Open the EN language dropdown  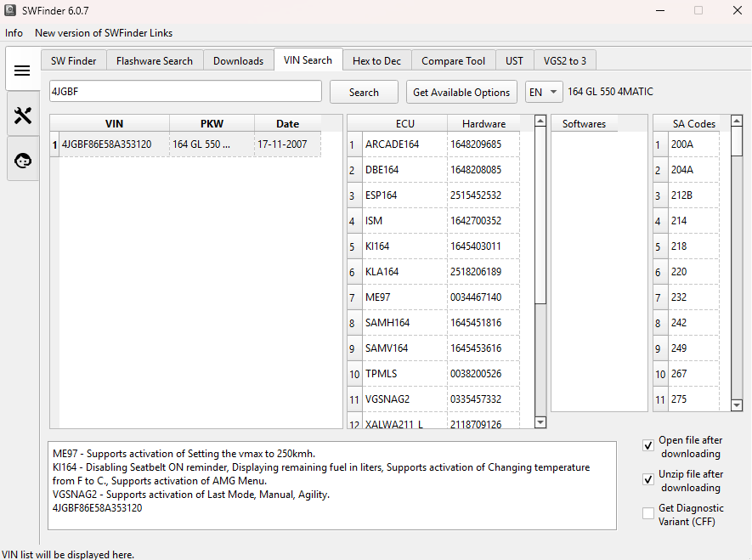(543, 92)
